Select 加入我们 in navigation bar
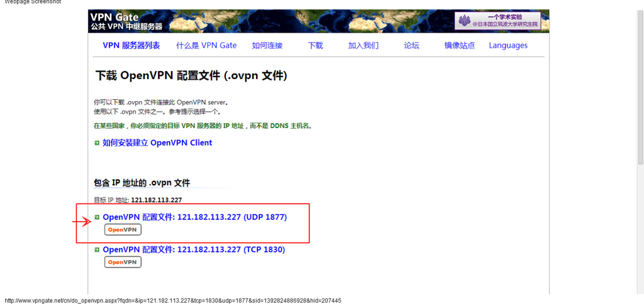 tap(364, 46)
